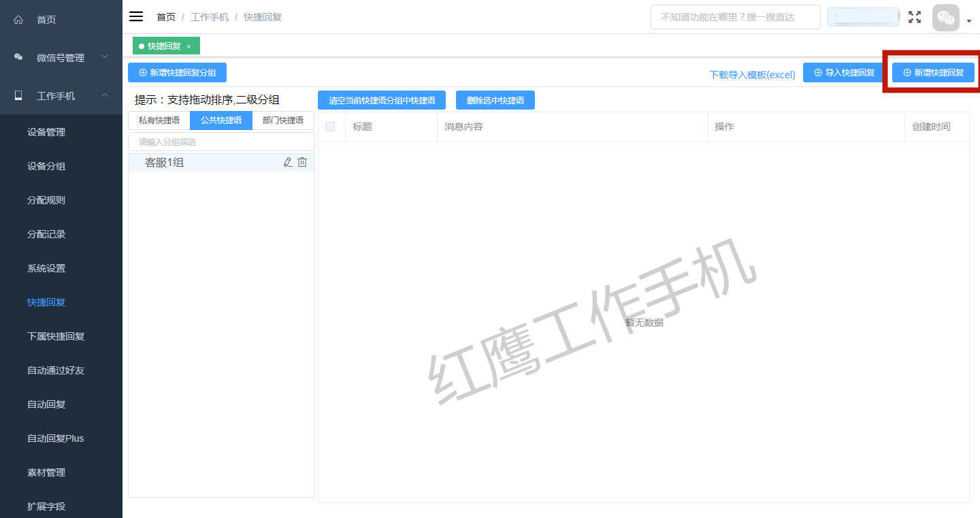Click the phone icon beside 工作手机
The width and height of the screenshot is (980, 518).
pyautogui.click(x=18, y=96)
